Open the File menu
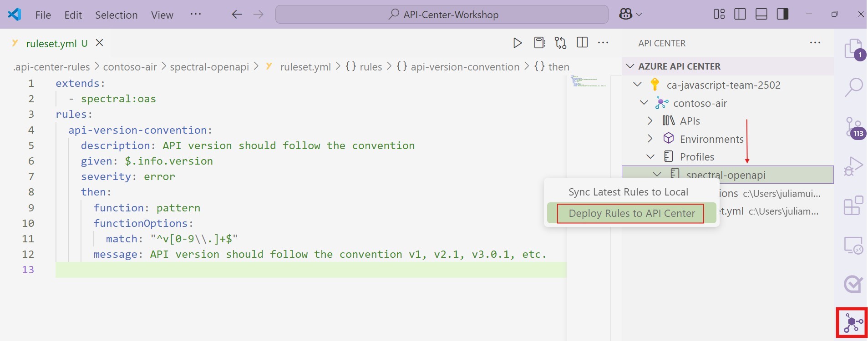868x341 pixels. (43, 15)
